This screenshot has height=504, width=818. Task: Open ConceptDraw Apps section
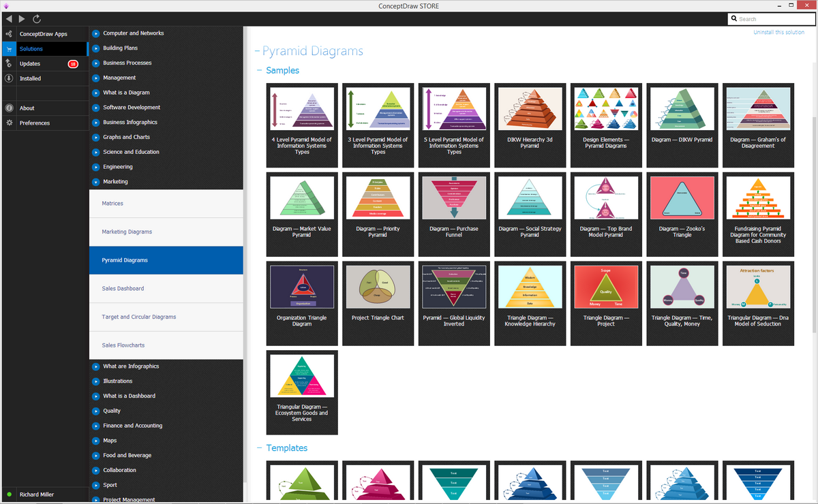coord(44,34)
